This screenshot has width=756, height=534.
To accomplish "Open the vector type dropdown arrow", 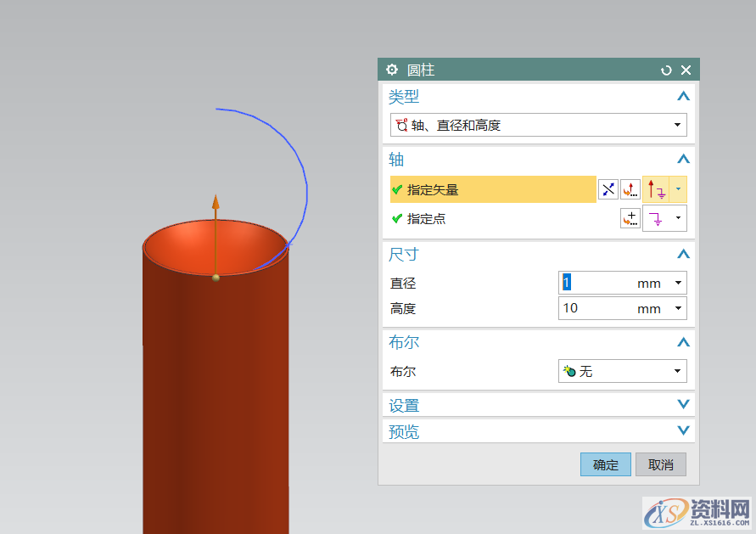I will [678, 189].
